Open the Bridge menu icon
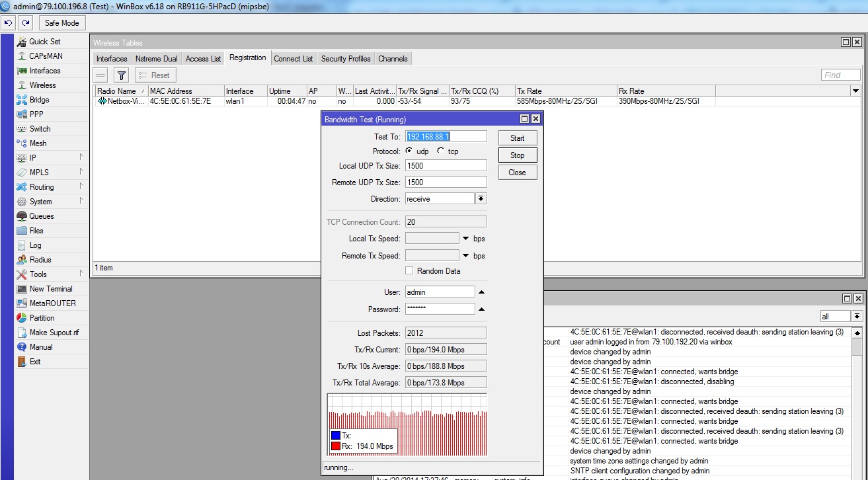This screenshot has height=480, width=868. (x=22, y=100)
